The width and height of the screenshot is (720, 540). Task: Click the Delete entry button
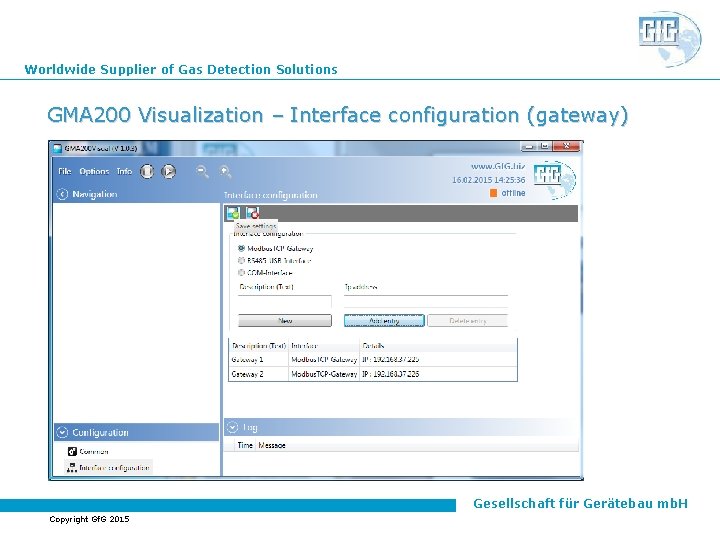point(467,321)
